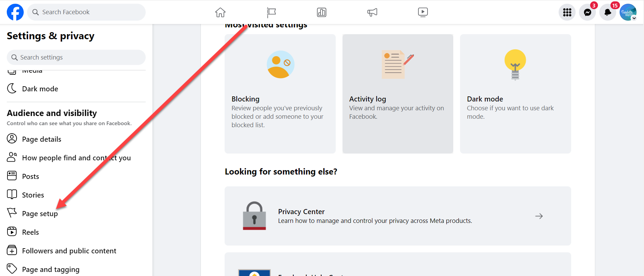Viewport: 644px width, 276px height.
Task: Click the Search settings field
Action: point(76,57)
